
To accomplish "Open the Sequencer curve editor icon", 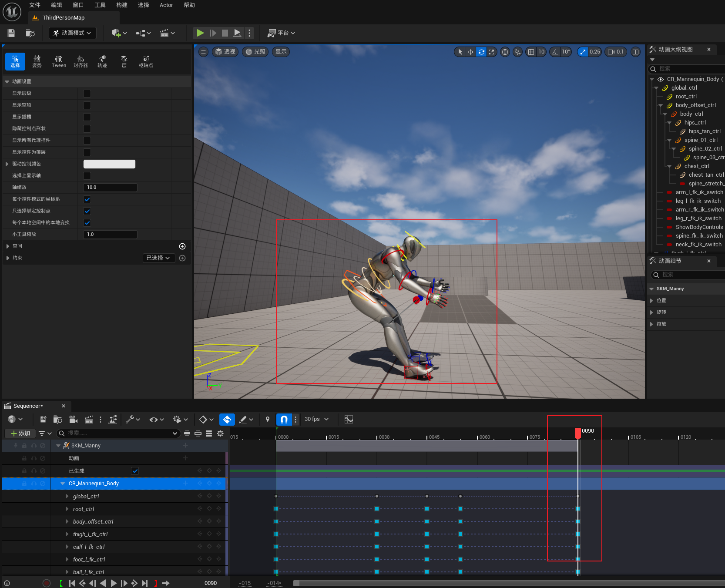I will 349,419.
